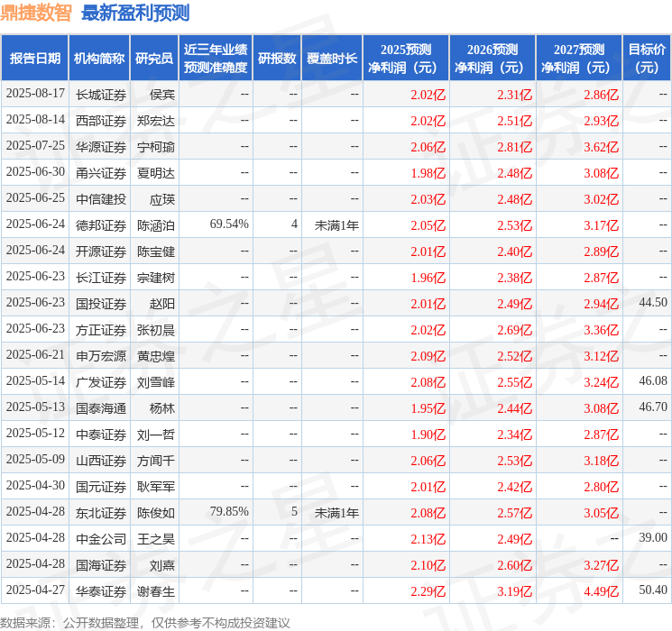This screenshot has width=672, height=631.
Task: Click the 目标价(元) column header
Action: [647, 59]
